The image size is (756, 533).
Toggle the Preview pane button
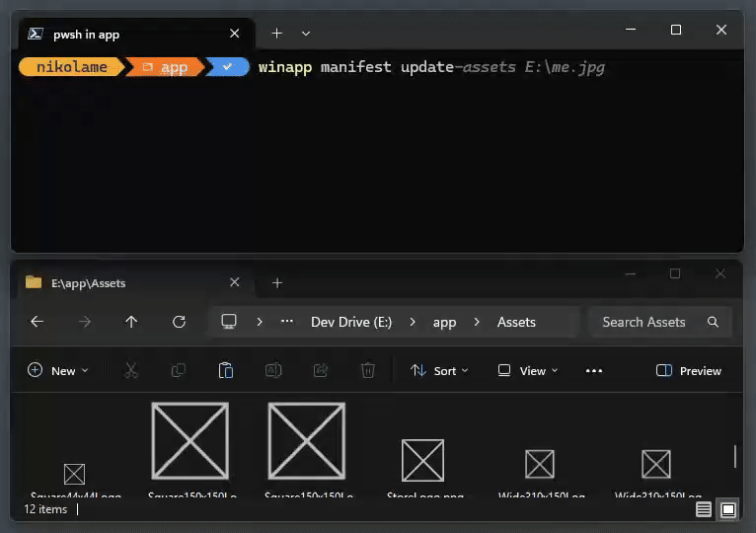tap(689, 371)
